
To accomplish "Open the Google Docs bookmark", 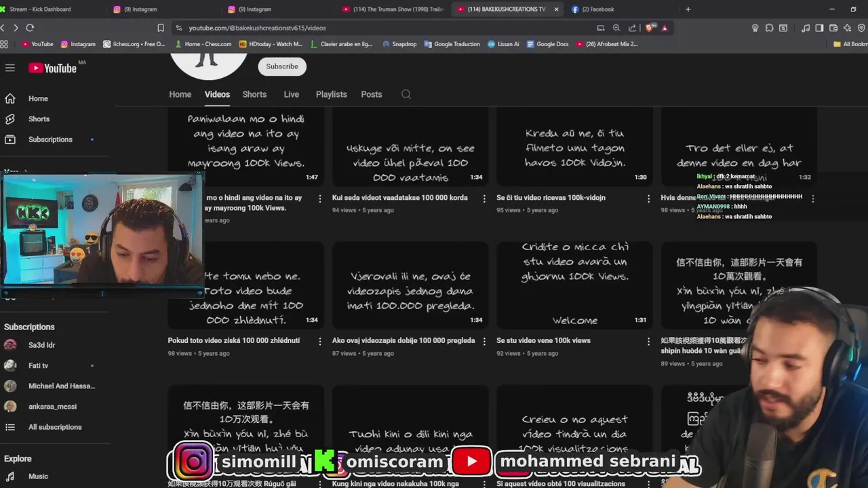I will tap(547, 44).
